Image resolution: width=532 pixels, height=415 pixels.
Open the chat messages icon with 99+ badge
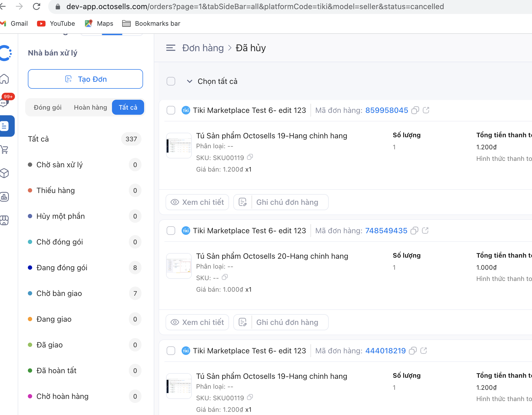point(5,102)
